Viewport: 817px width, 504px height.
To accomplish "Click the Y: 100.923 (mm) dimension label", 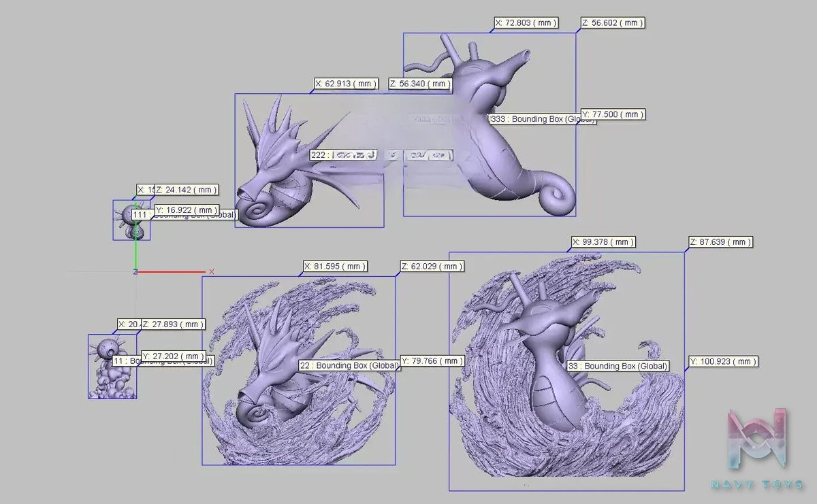I will (x=722, y=361).
